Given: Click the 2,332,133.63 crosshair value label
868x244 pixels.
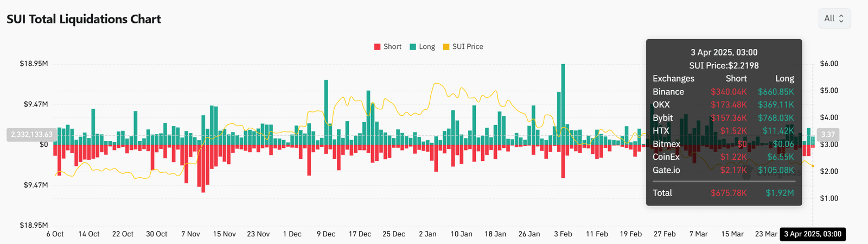Looking at the screenshot, I should click(31, 135).
